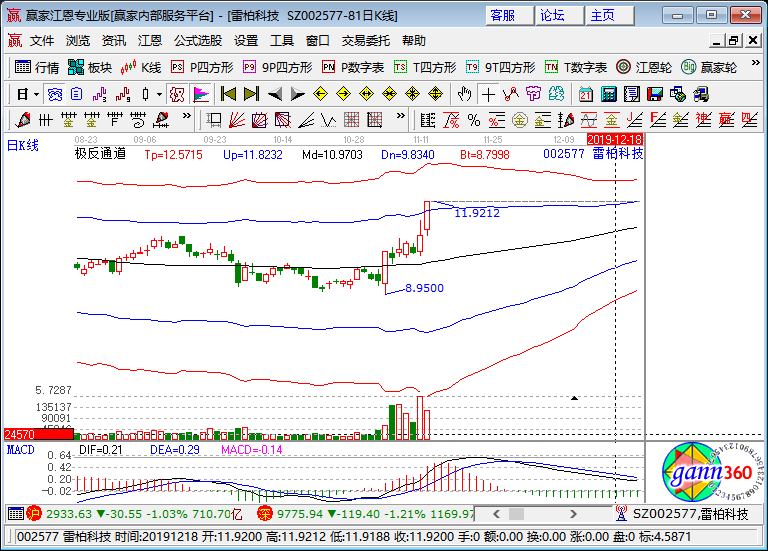Expand the line-tools toolbar overflow chevron
768x551 pixels.
click(x=401, y=116)
